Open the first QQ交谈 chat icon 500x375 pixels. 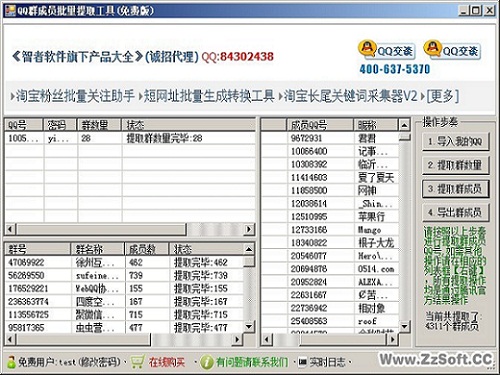pyautogui.click(x=386, y=50)
